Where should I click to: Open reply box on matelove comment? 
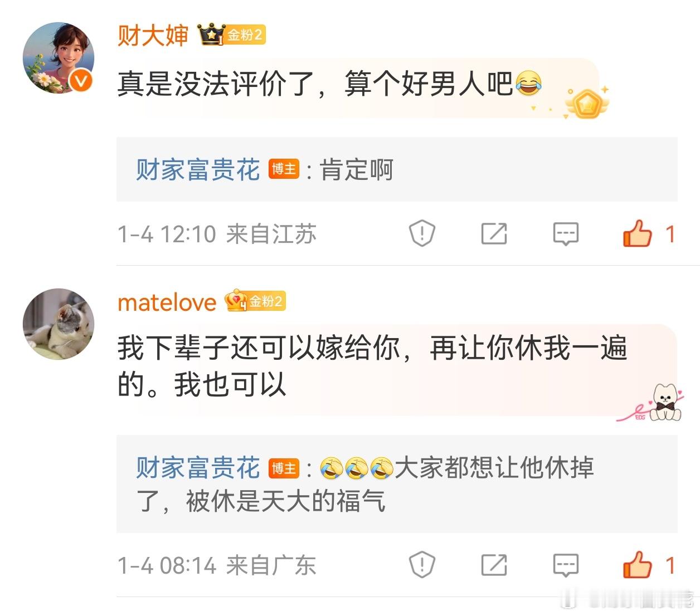(x=566, y=566)
